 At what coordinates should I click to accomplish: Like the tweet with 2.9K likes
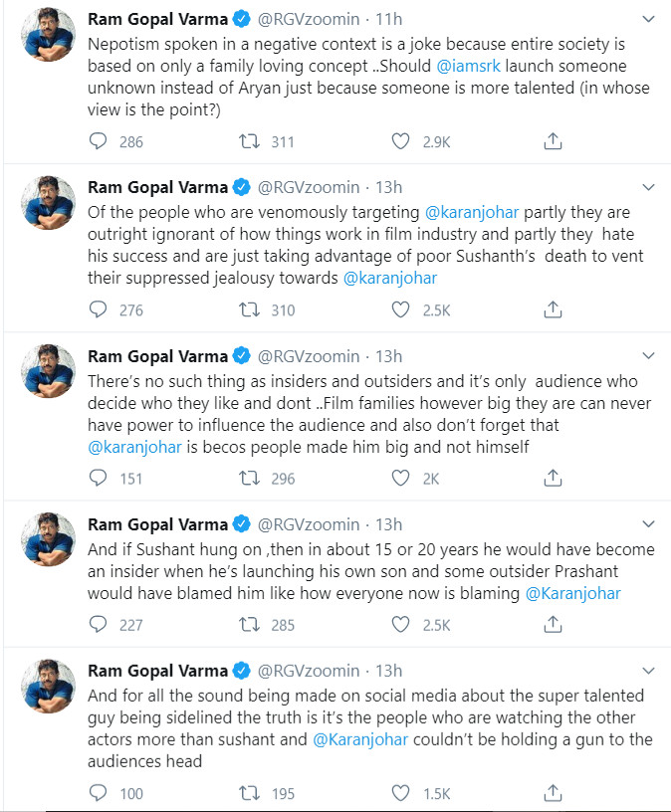400,141
